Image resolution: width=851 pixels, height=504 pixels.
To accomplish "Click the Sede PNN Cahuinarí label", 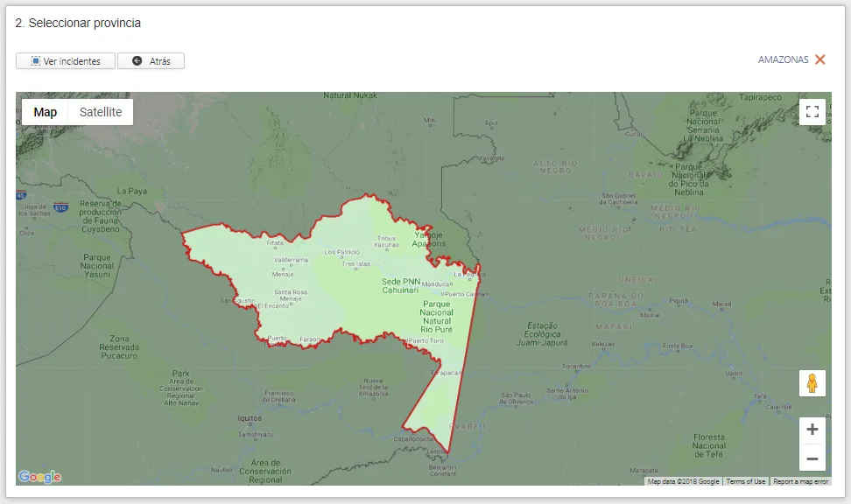I will pyautogui.click(x=400, y=285).
